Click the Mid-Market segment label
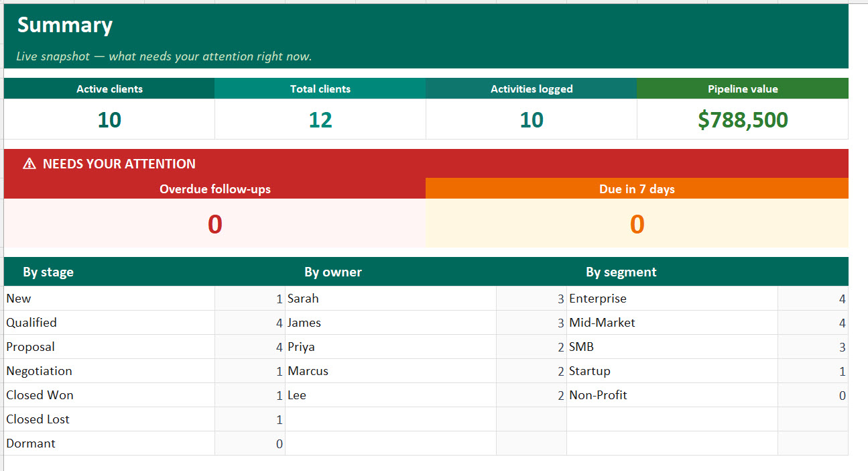Screen dimensions: 868x471 [602, 323]
